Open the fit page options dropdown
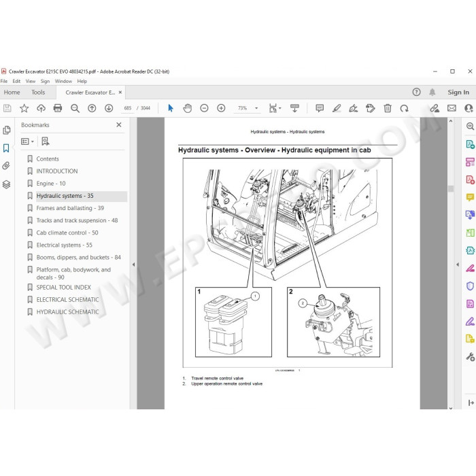This screenshot has height=476, width=476. click(275, 108)
